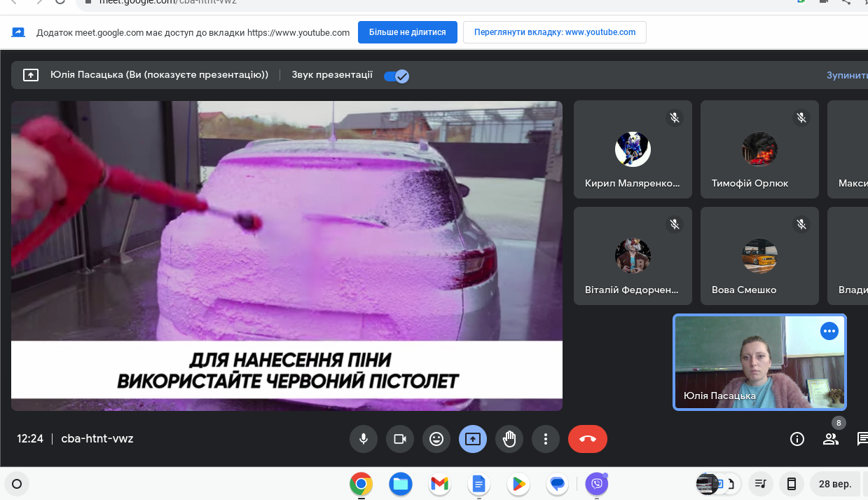Image resolution: width=868 pixels, height=500 pixels.
Task: Select the Кирил Маляренко avatar
Action: click(x=633, y=149)
